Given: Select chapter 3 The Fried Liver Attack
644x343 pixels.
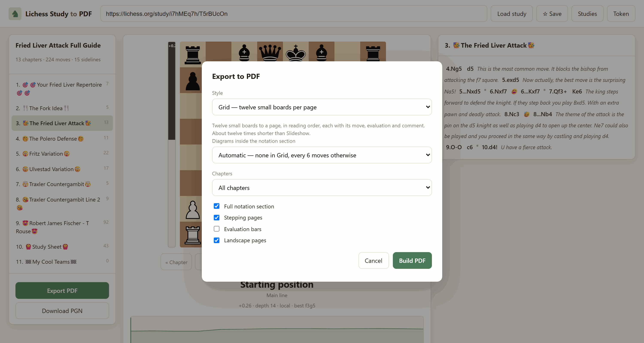Looking at the screenshot, I should point(62,123).
